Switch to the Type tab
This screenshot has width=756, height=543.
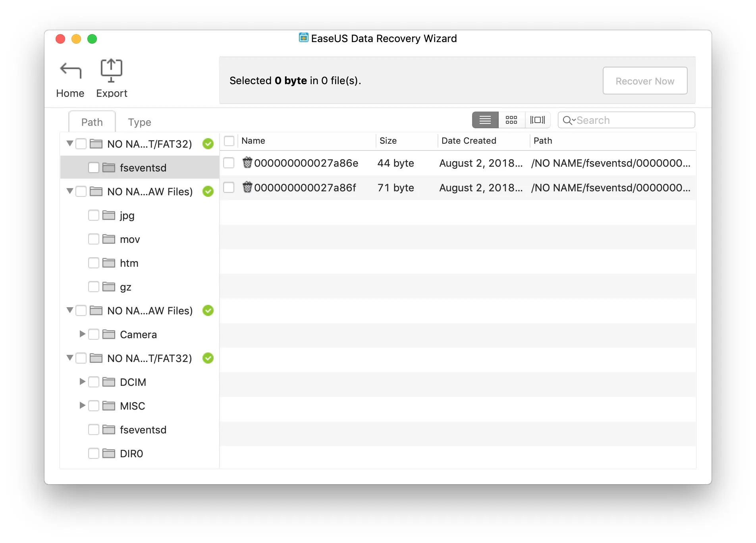[x=139, y=122]
